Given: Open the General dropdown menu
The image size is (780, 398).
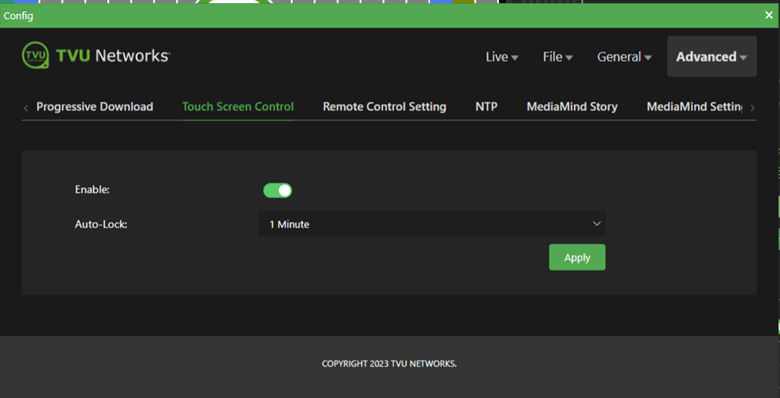Looking at the screenshot, I should point(624,57).
